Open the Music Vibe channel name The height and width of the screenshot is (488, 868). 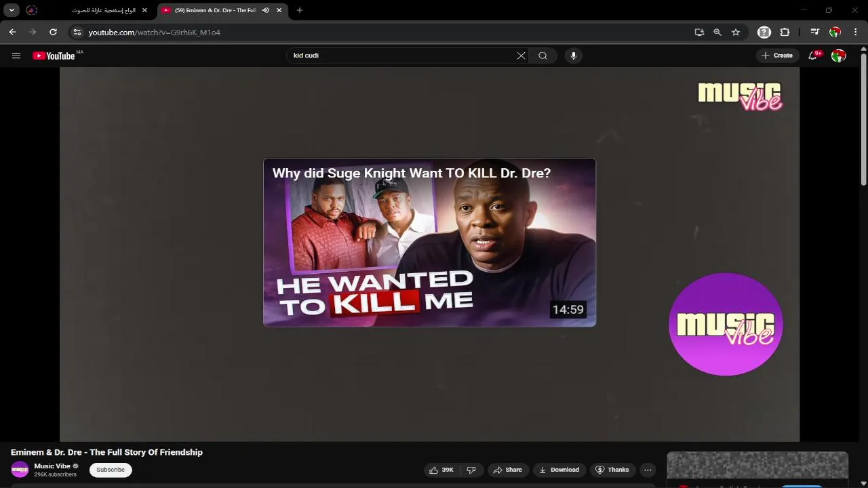(x=53, y=466)
